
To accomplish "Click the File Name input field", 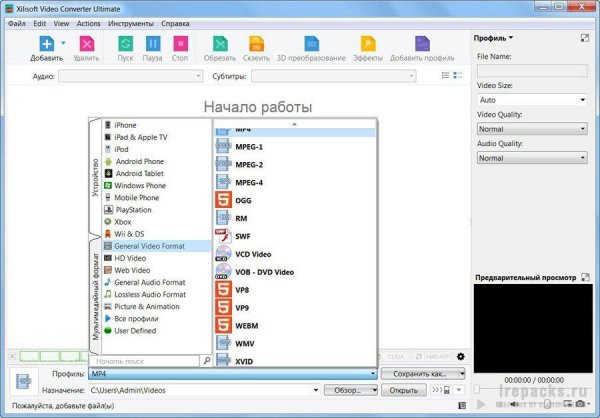I will (x=532, y=71).
